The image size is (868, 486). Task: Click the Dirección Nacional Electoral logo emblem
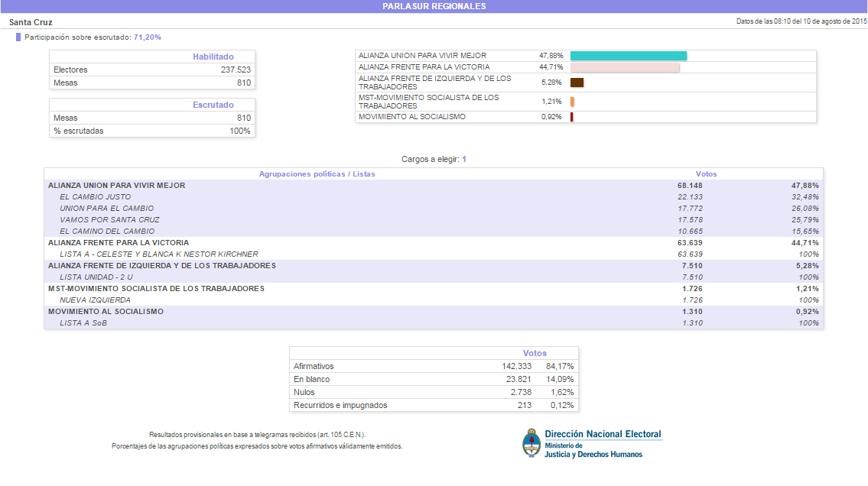pyautogui.click(x=532, y=443)
